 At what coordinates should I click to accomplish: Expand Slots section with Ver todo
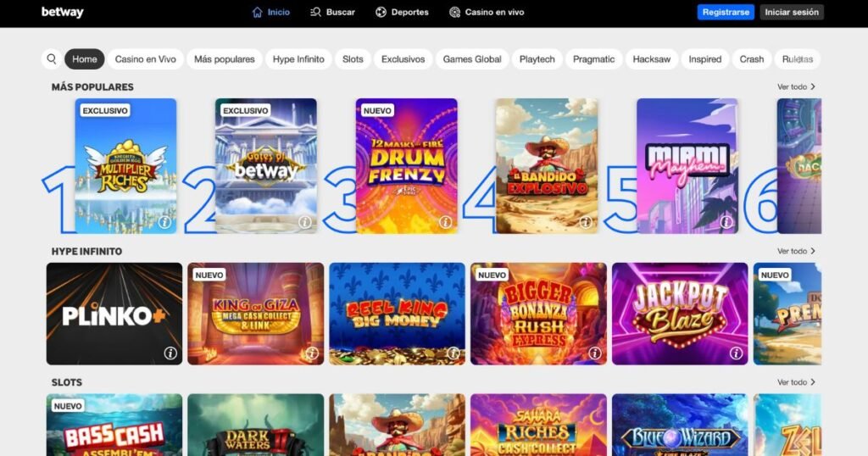(796, 382)
